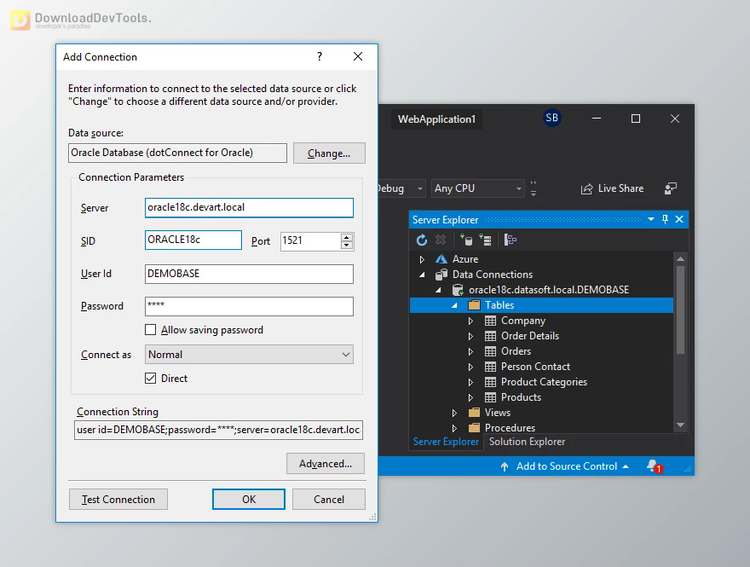This screenshot has height=567, width=750.
Task: Collapse the Data Connections node
Action: [422, 275]
